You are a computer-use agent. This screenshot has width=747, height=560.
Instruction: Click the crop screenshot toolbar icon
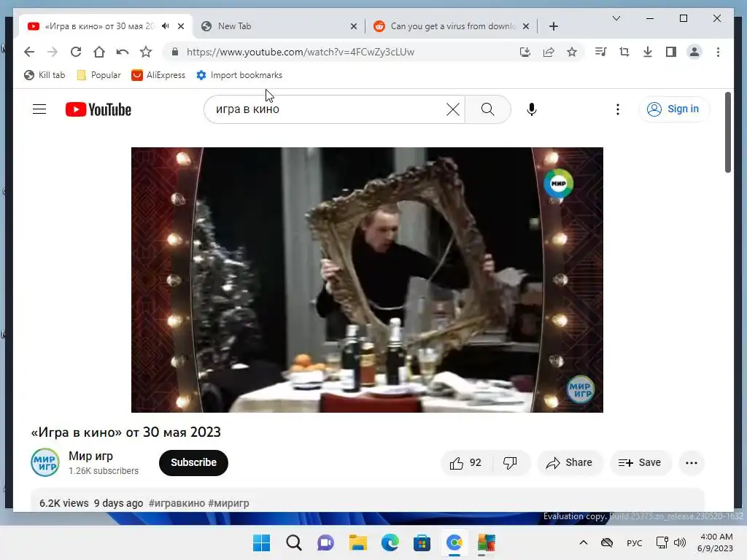624,52
